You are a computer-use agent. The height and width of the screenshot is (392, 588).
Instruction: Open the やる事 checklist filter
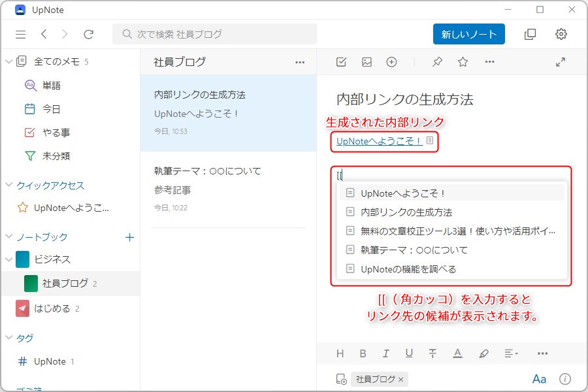[x=56, y=133]
